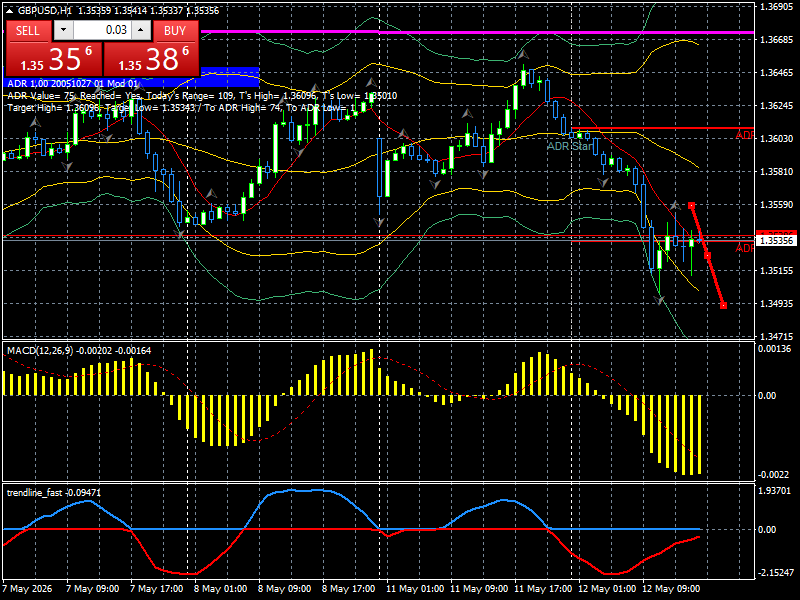The image size is (800, 600).
Task: Decrease the lot volume with down arrow
Action: (x=63, y=30)
